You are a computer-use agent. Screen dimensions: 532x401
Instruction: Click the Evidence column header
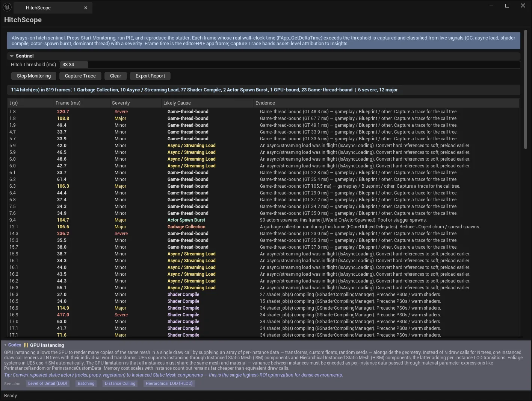coord(387,103)
